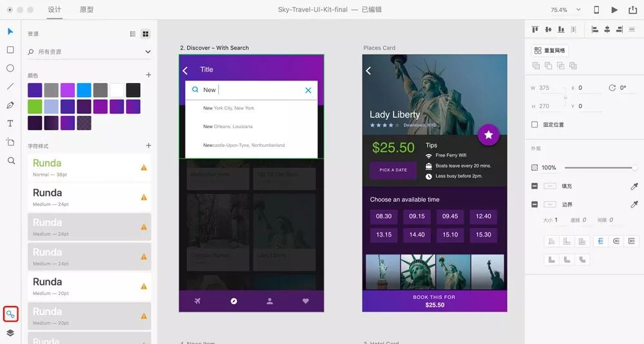Click PICK A DATE button on Places Card

[393, 170]
